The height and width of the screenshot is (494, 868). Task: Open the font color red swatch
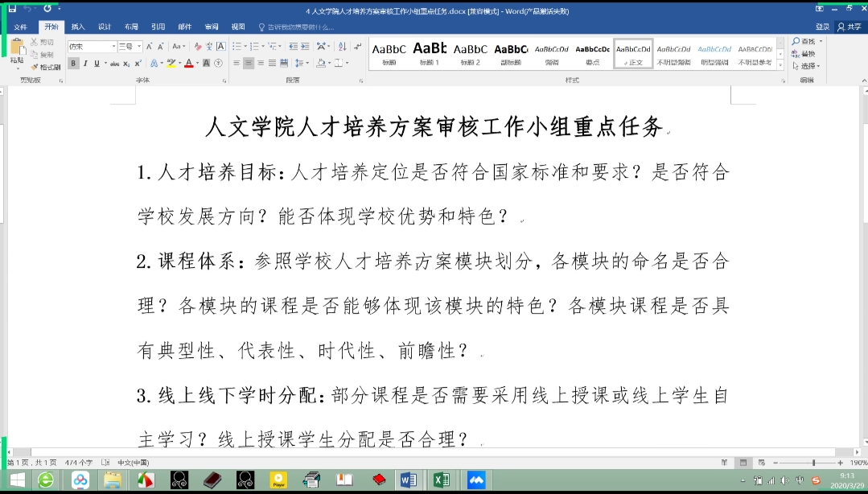[x=188, y=64]
